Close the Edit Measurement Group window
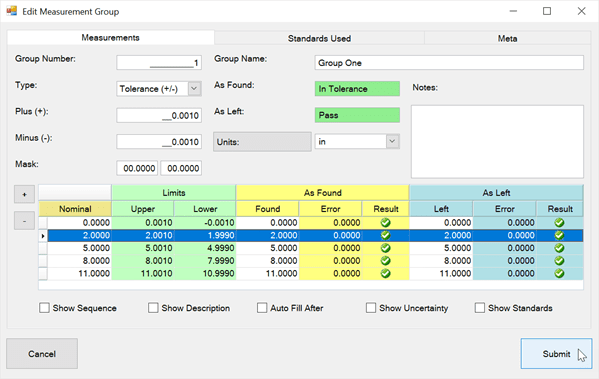Screen dimensions: 599x379 581,11
